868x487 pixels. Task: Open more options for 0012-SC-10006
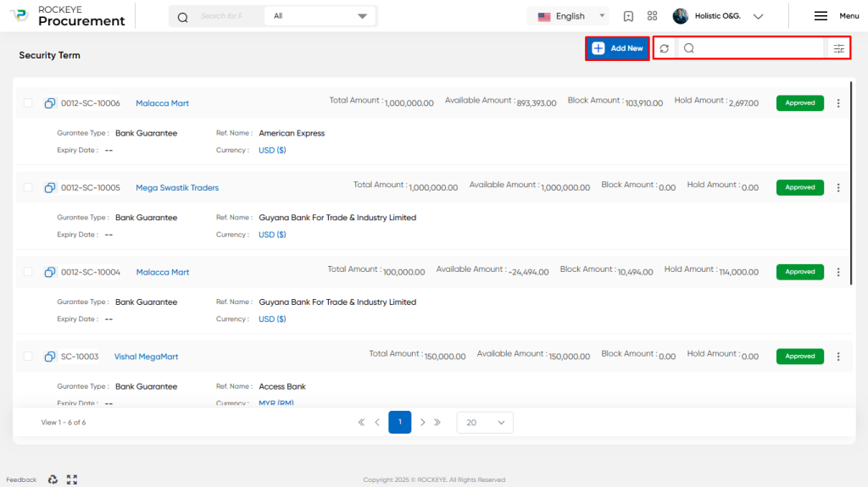coord(838,103)
